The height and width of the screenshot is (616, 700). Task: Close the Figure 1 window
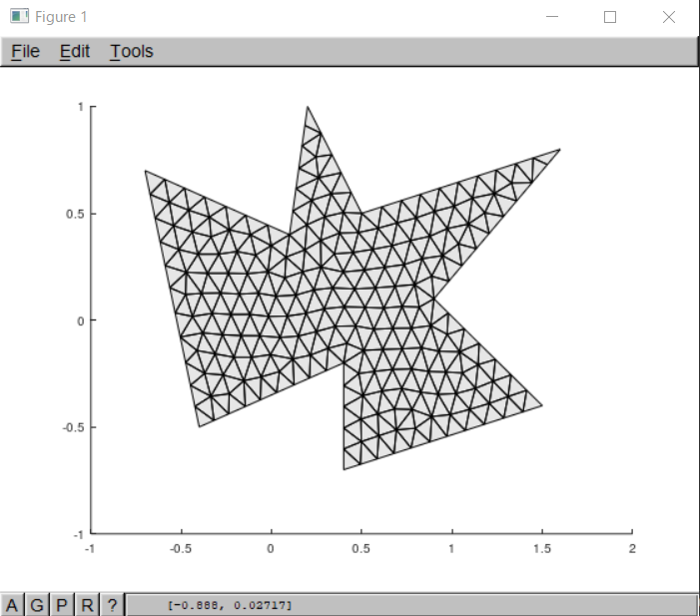click(669, 17)
